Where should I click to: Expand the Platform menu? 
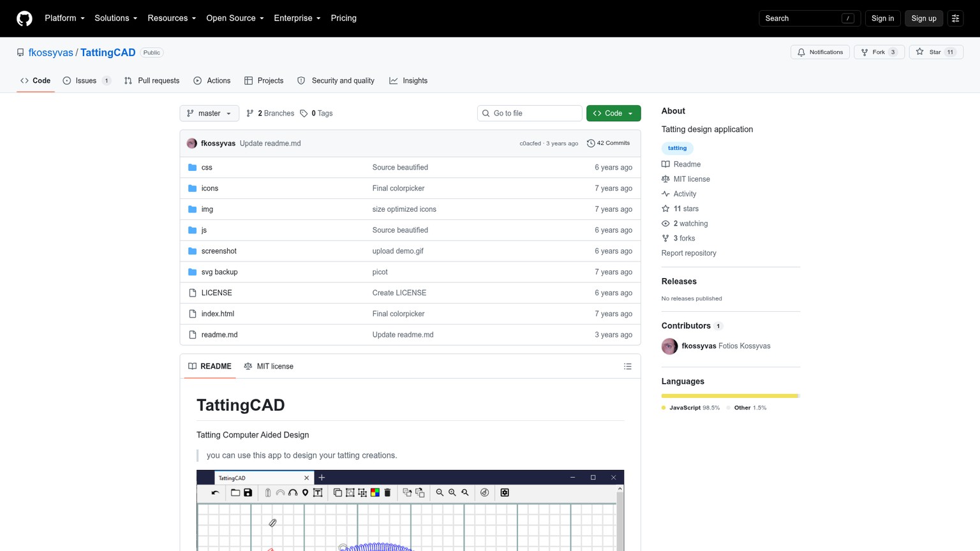pos(64,18)
